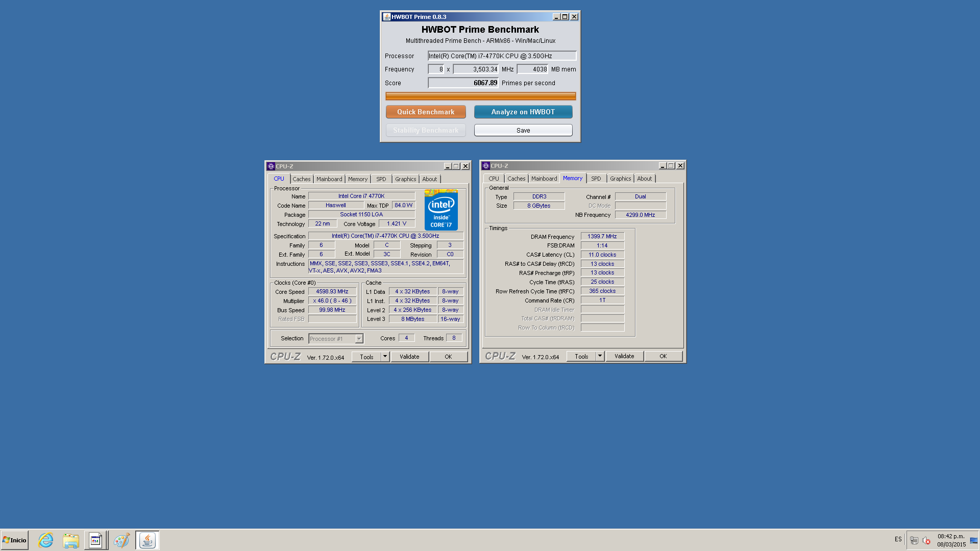980x551 pixels.
Task: Click the orange benchmark progress bar
Action: click(x=480, y=96)
